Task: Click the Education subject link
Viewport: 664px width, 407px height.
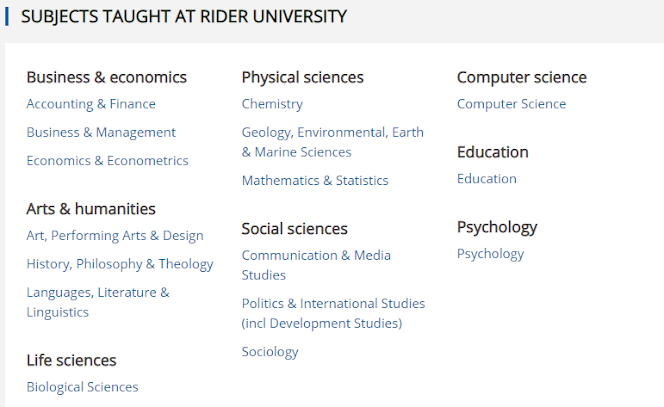Action: pos(487,179)
